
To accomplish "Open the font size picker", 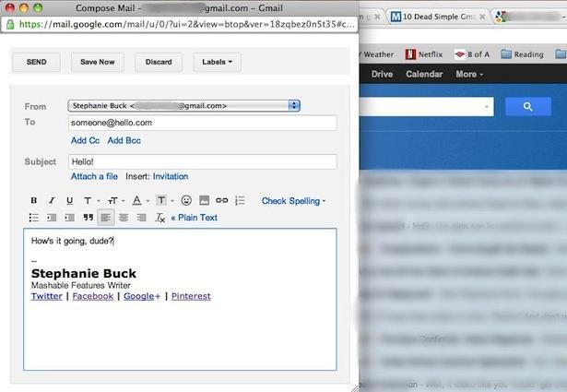I will pos(116,200).
